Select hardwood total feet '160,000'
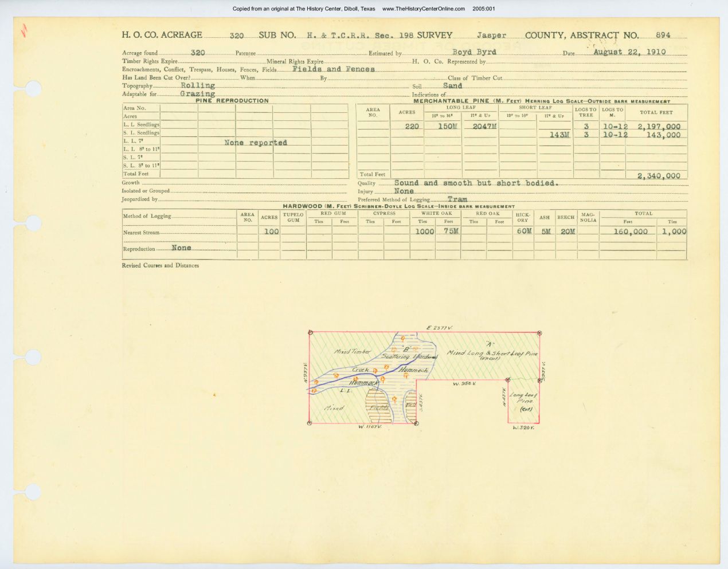728x569 pixels. click(631, 231)
